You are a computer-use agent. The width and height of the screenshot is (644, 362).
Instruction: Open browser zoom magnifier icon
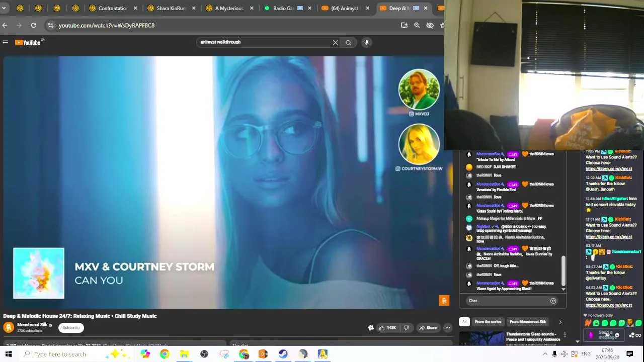click(417, 25)
